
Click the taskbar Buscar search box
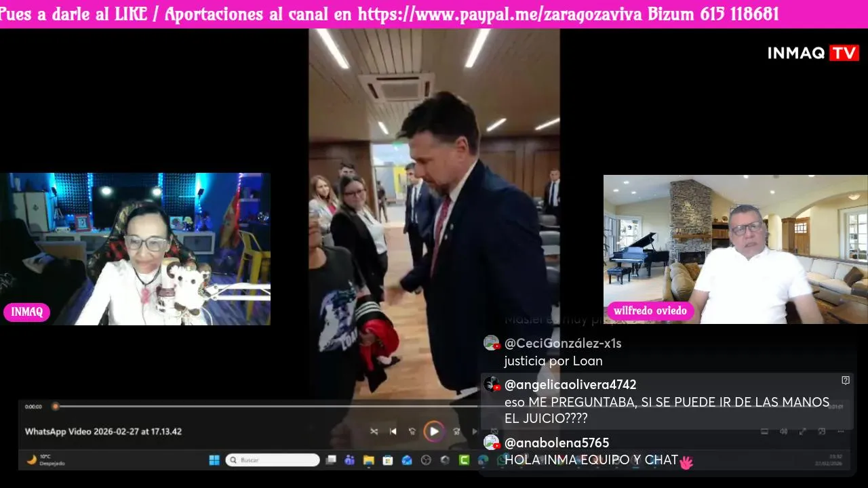pyautogui.click(x=273, y=460)
